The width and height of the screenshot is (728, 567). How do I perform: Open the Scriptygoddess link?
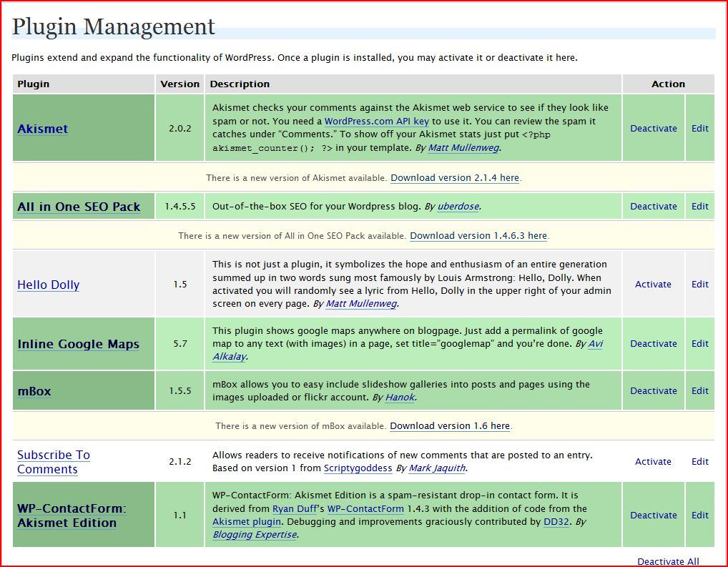coord(358,468)
